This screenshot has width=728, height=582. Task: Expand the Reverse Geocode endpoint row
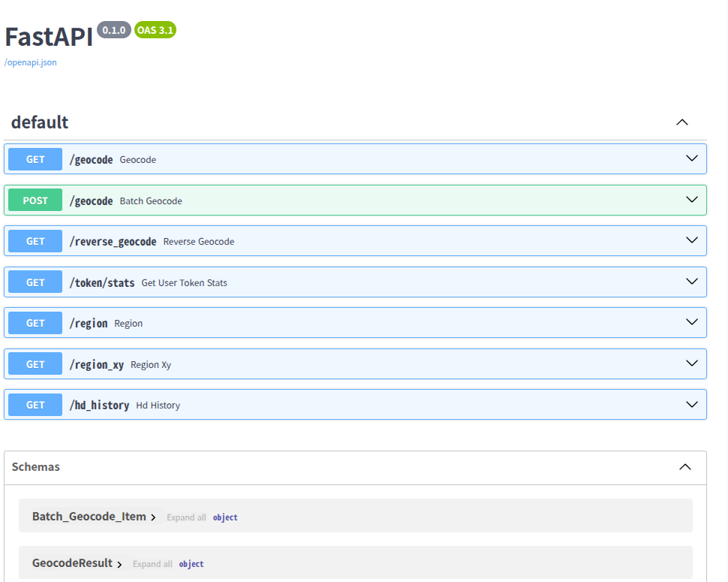tap(691, 240)
